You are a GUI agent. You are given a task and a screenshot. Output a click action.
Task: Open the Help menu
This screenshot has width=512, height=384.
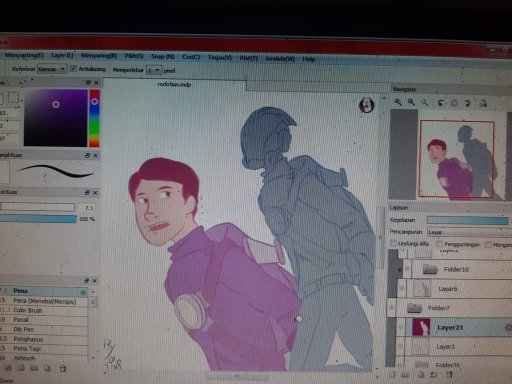[x=308, y=59]
